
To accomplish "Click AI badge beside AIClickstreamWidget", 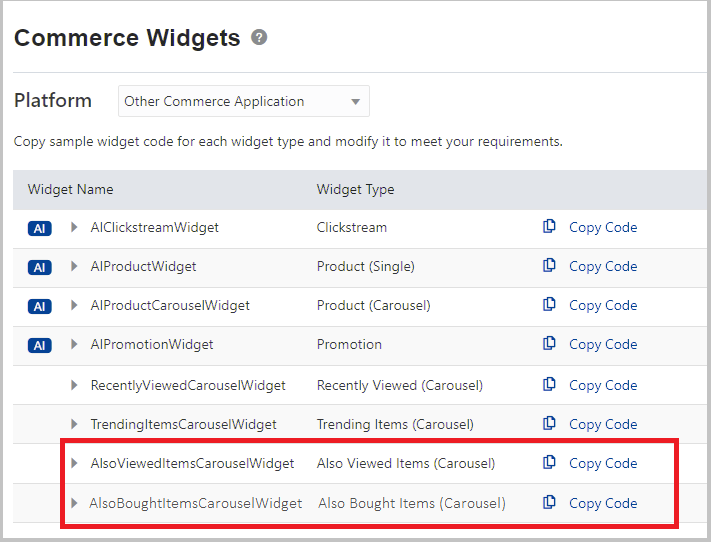I will coord(39,228).
